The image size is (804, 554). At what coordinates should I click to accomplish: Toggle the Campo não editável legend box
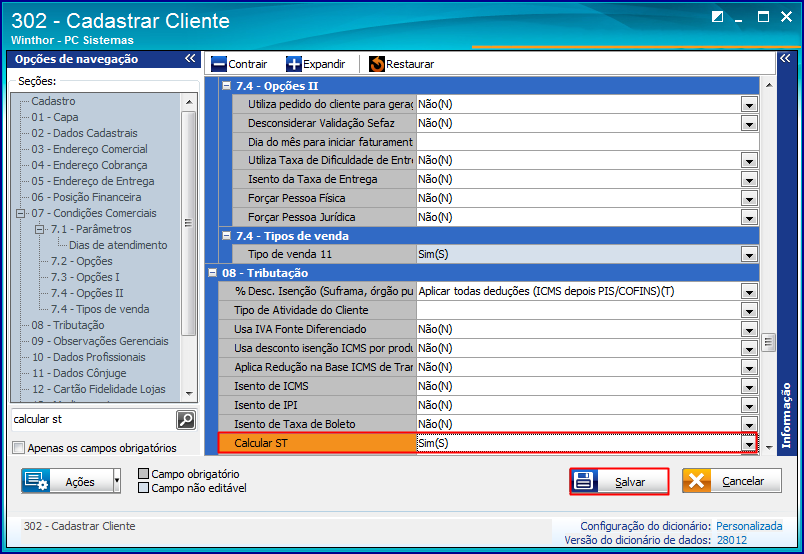coord(144,487)
